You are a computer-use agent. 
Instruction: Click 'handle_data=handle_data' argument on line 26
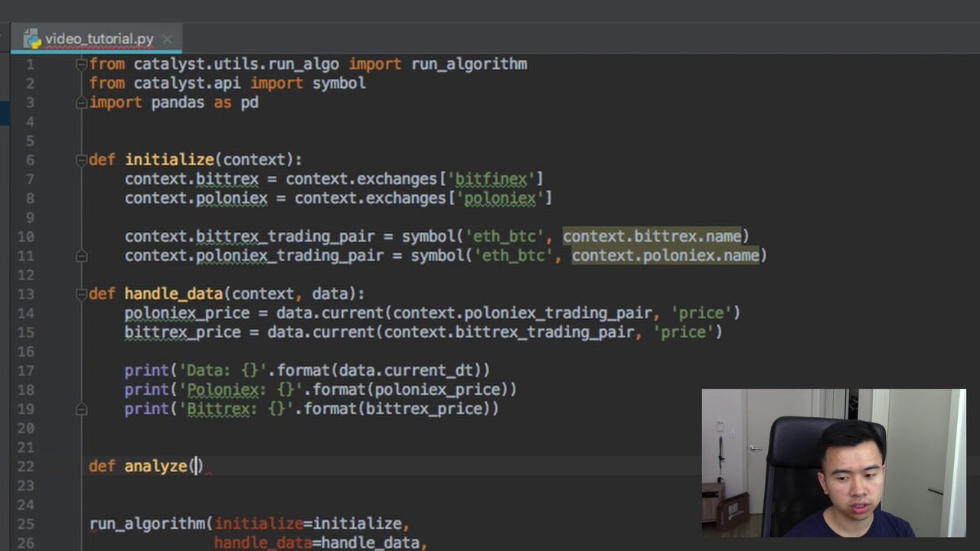(x=316, y=543)
